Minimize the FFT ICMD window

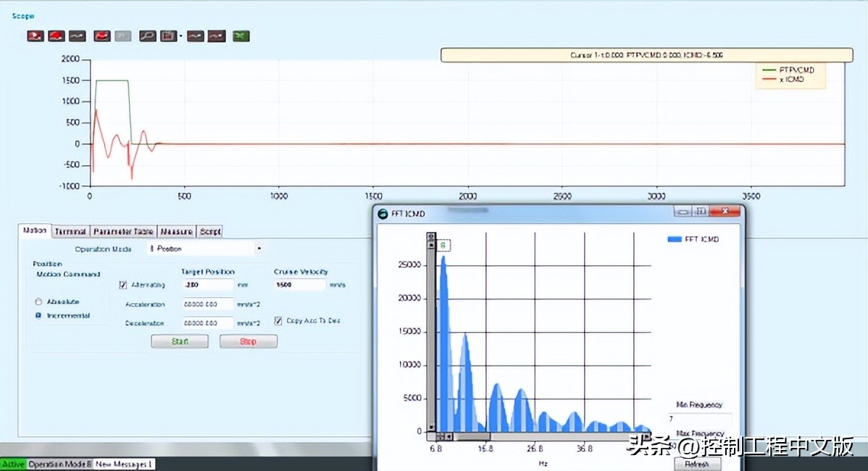683,211
